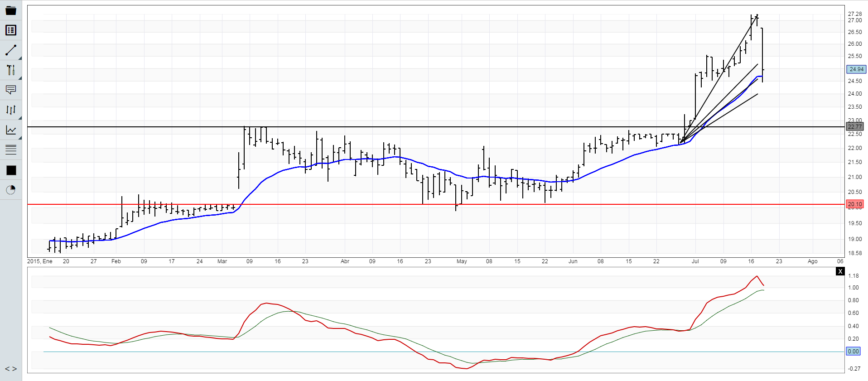Close the indicator panel with X button
Screen dimensions: 868x381
[840, 271]
